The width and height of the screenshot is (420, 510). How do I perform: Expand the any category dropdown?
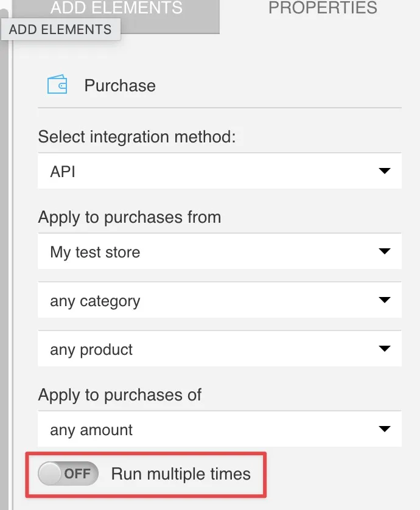tap(220, 300)
